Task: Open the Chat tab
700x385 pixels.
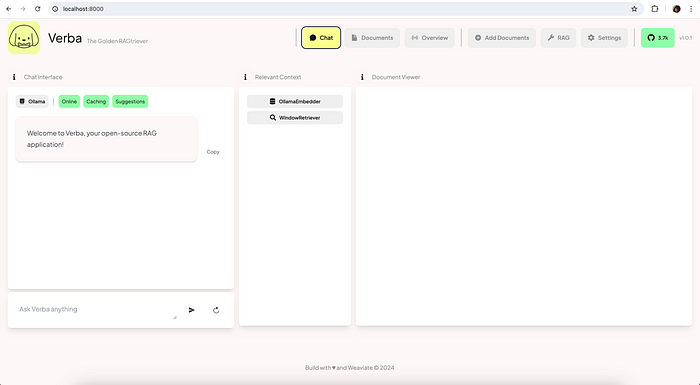Action: [321, 38]
